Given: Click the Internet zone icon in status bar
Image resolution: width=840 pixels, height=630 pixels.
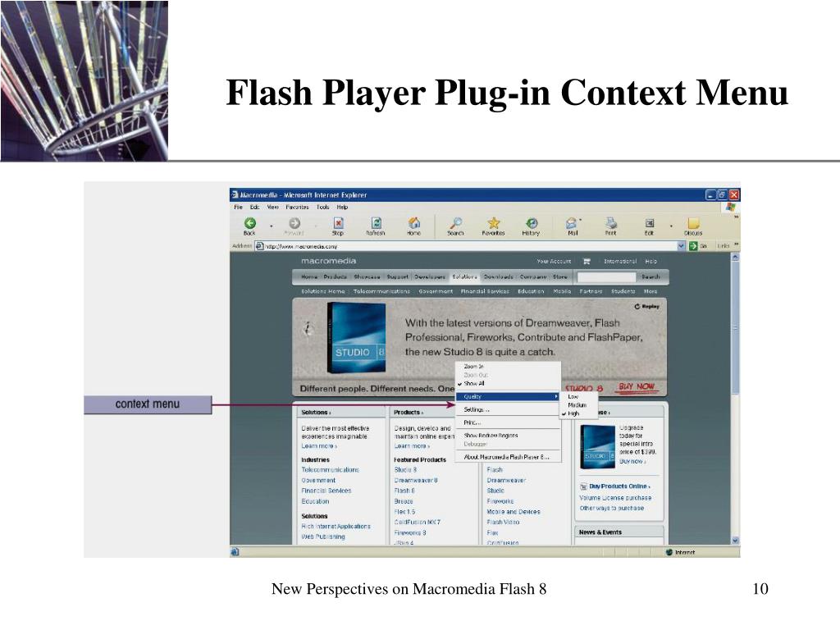Looking at the screenshot, I should click(669, 552).
